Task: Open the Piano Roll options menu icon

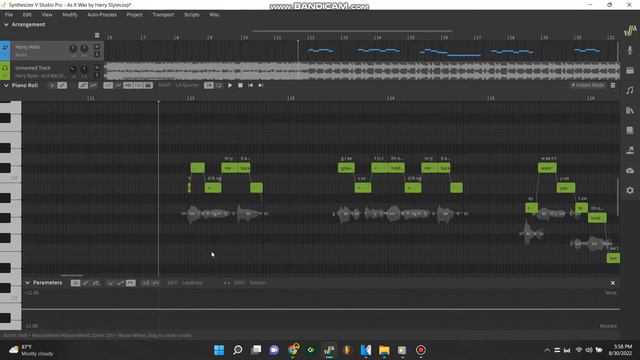Action: coord(613,85)
